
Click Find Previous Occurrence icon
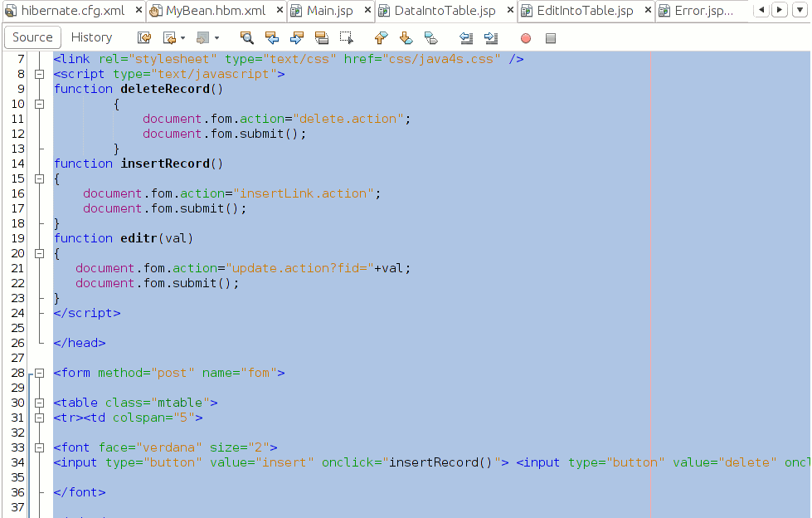coord(272,37)
